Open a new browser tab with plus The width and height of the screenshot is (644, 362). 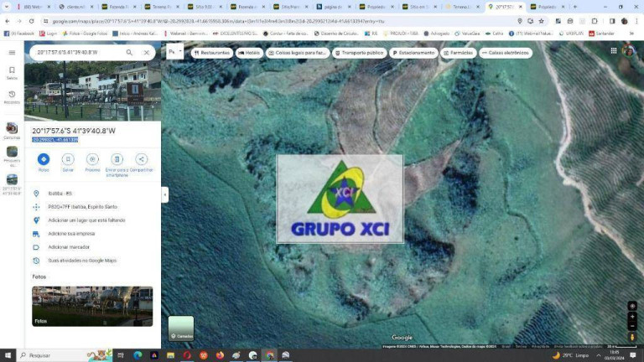coord(575,7)
